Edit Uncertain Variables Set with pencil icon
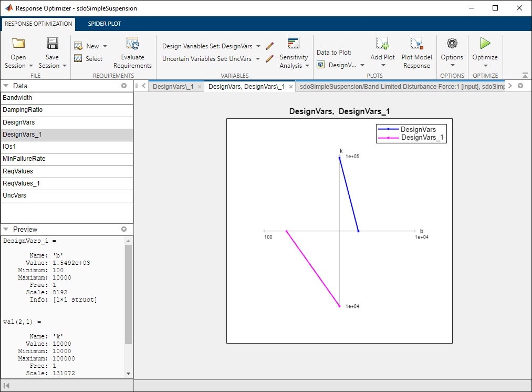This screenshot has width=532, height=392. [270, 59]
